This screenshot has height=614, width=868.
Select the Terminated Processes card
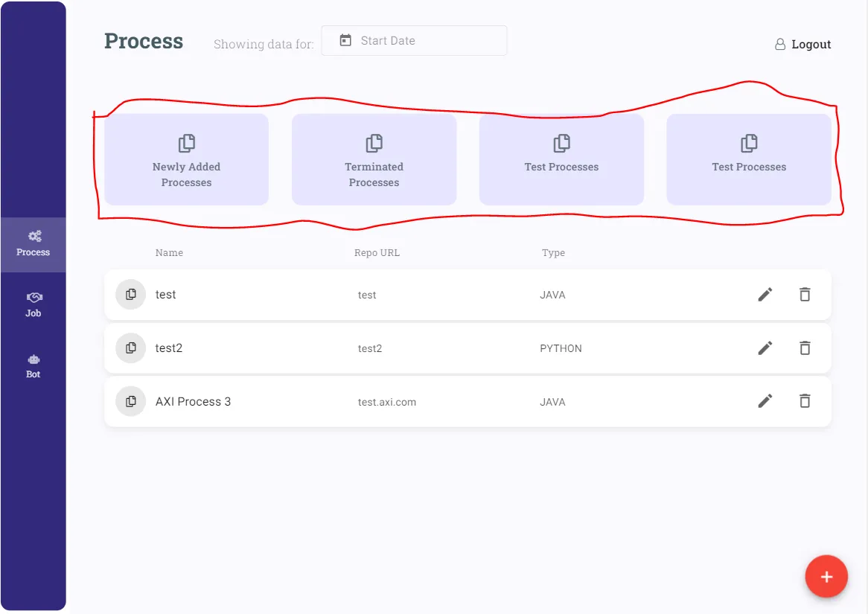(x=374, y=159)
